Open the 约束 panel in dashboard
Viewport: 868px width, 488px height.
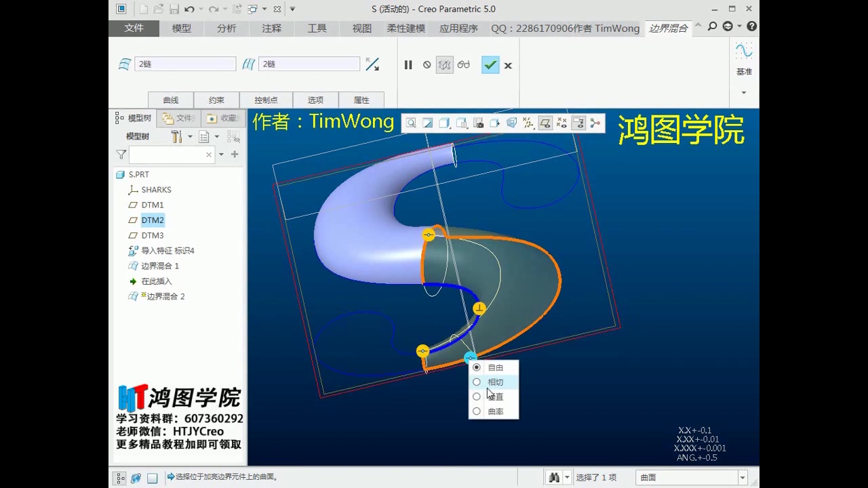click(216, 100)
